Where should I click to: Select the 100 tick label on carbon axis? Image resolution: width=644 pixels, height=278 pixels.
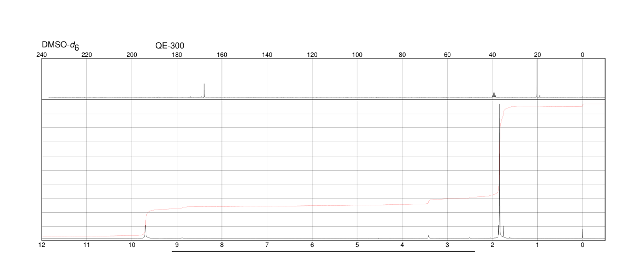[x=357, y=55]
